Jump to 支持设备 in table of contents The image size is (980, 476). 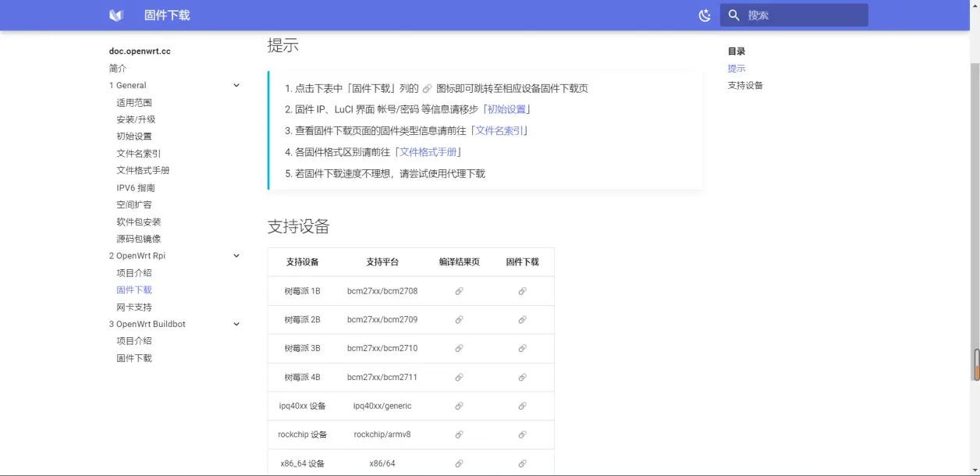745,86
